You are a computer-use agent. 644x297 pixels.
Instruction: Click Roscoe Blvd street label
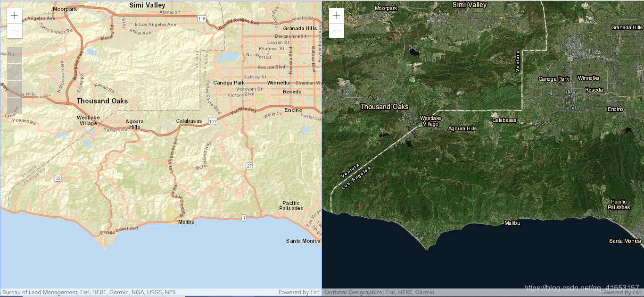tap(272, 67)
